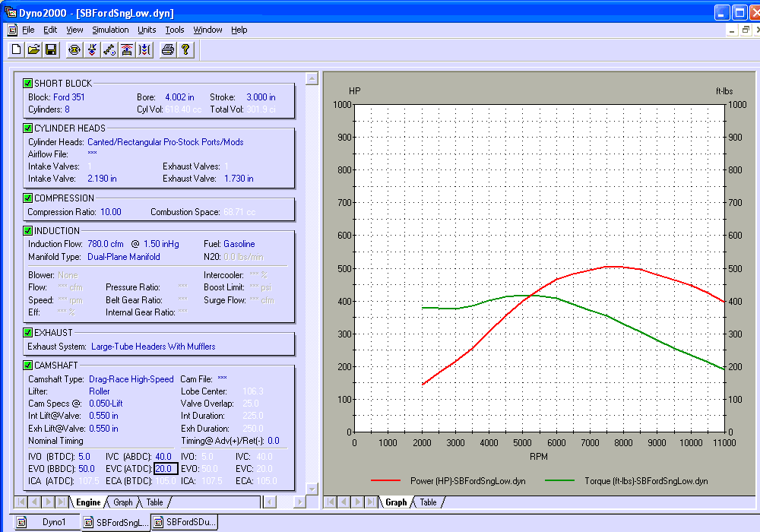Viewport: 760px width, 532px height.
Task: Click the Print toolbar icon
Action: pos(166,49)
